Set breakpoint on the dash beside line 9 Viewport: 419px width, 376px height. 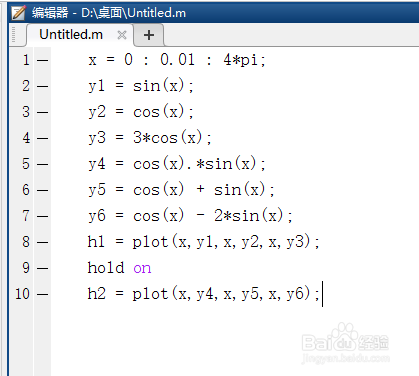pyautogui.click(x=42, y=268)
